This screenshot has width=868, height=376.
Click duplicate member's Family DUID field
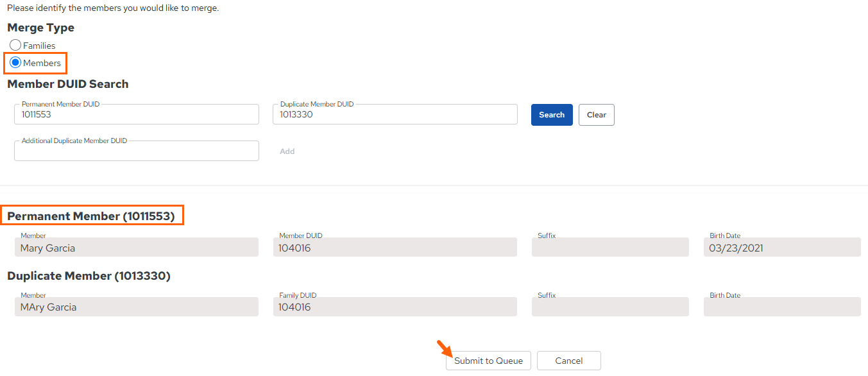point(395,307)
